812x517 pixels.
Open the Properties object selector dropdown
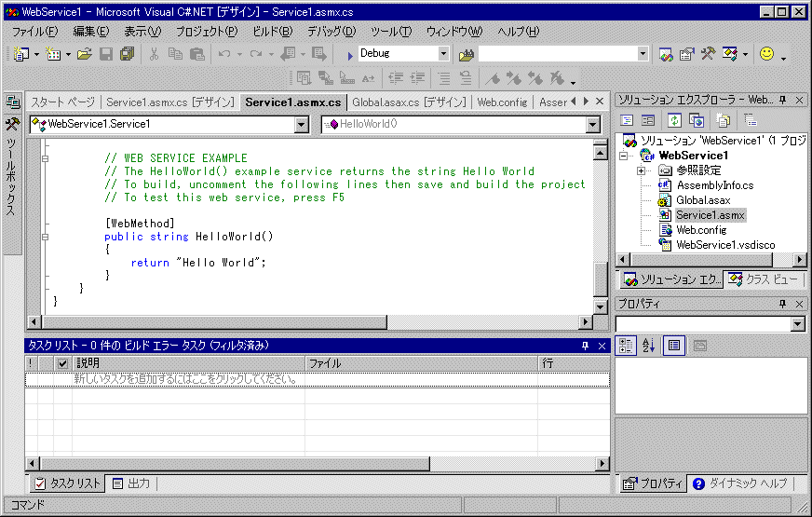pos(797,324)
